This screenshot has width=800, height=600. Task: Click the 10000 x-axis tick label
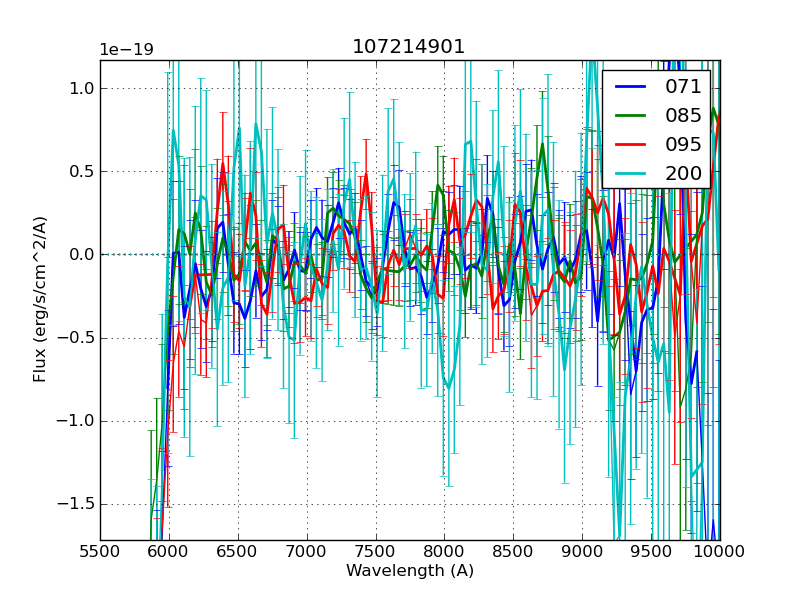pyautogui.click(x=720, y=550)
